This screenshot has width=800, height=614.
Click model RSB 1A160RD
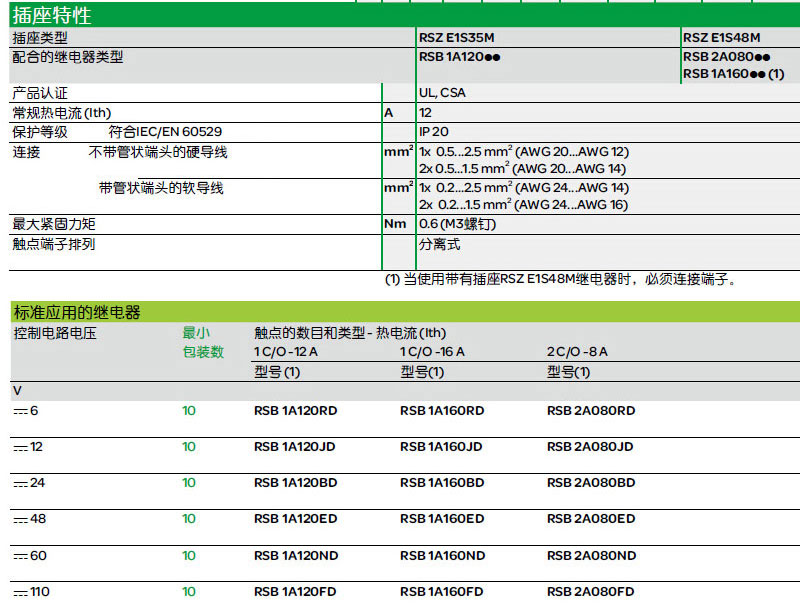(x=442, y=411)
